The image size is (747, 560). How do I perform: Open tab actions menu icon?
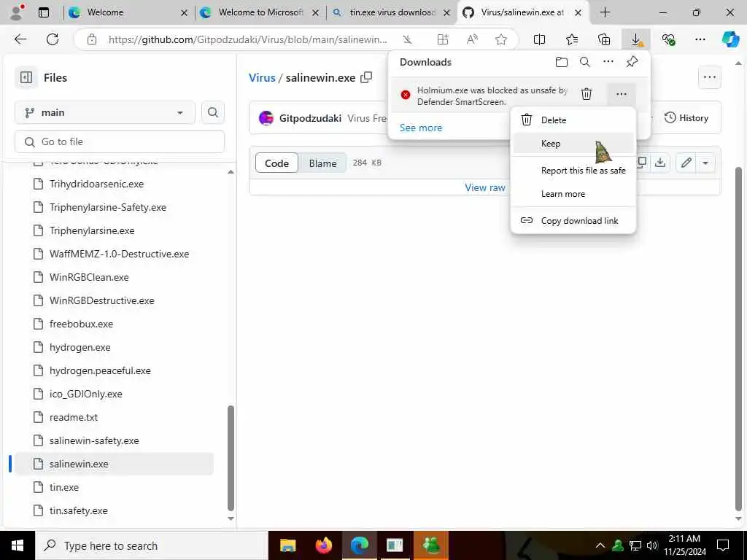(44, 12)
